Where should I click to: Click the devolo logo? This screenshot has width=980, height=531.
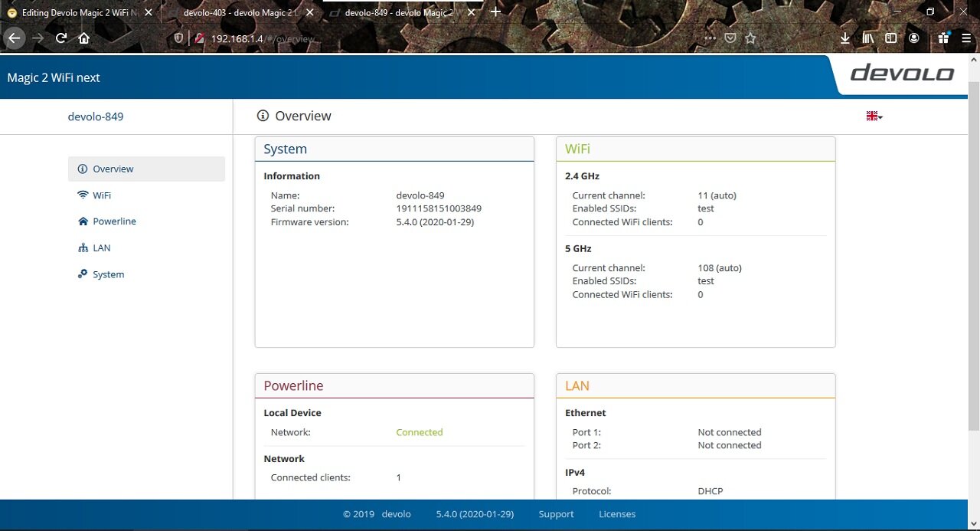point(902,74)
